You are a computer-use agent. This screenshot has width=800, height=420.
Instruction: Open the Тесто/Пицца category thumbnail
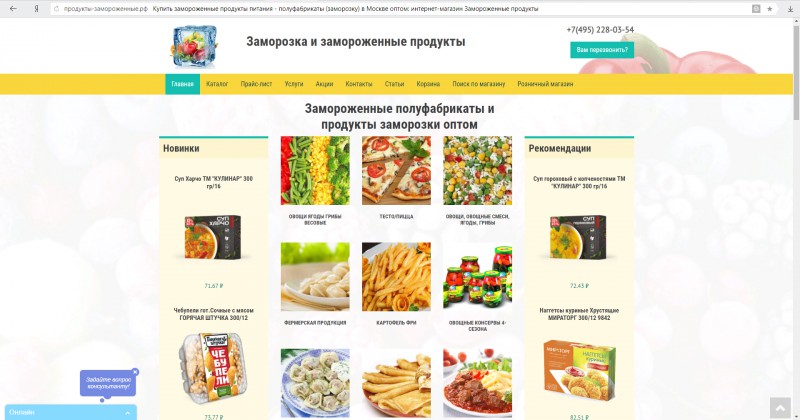tap(396, 170)
